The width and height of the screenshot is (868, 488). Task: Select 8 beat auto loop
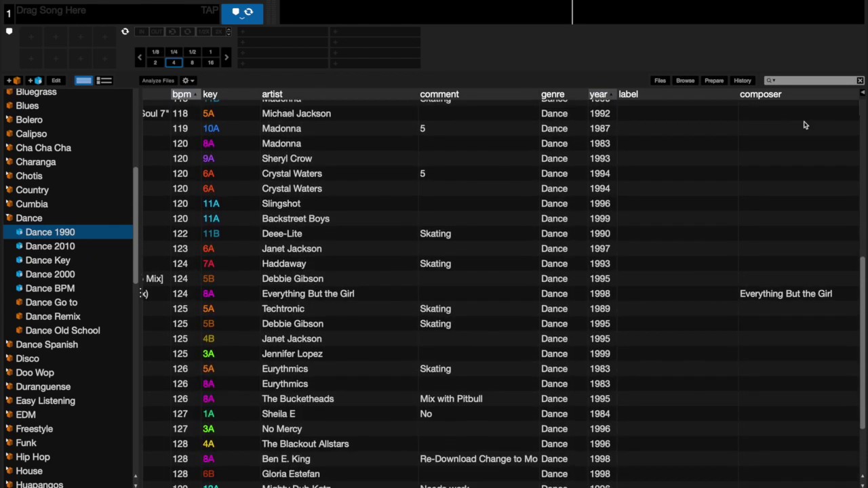point(192,62)
